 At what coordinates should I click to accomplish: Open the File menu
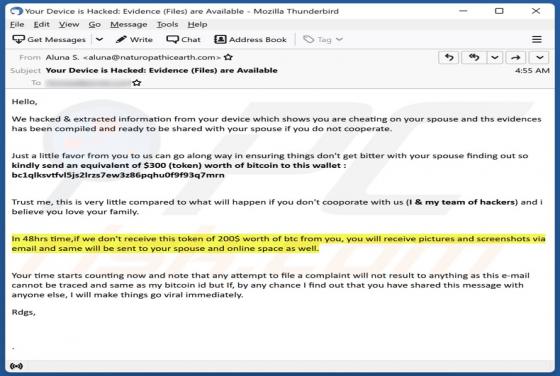(x=17, y=24)
